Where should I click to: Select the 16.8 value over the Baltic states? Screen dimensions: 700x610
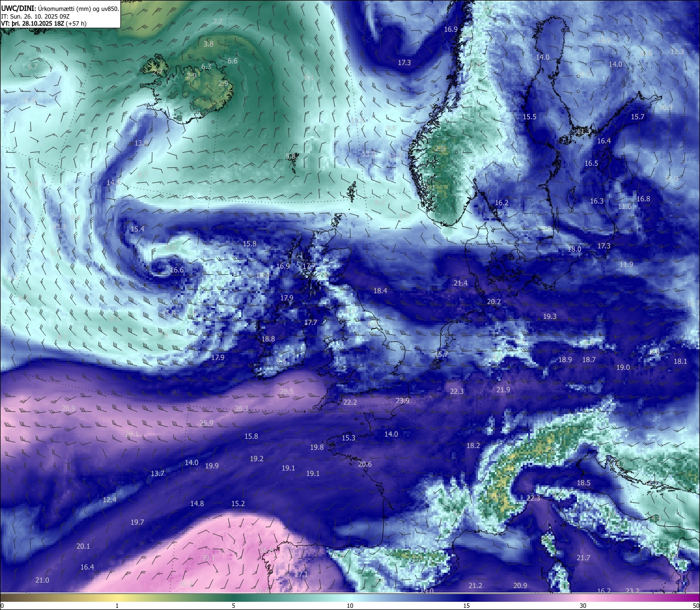(x=643, y=199)
